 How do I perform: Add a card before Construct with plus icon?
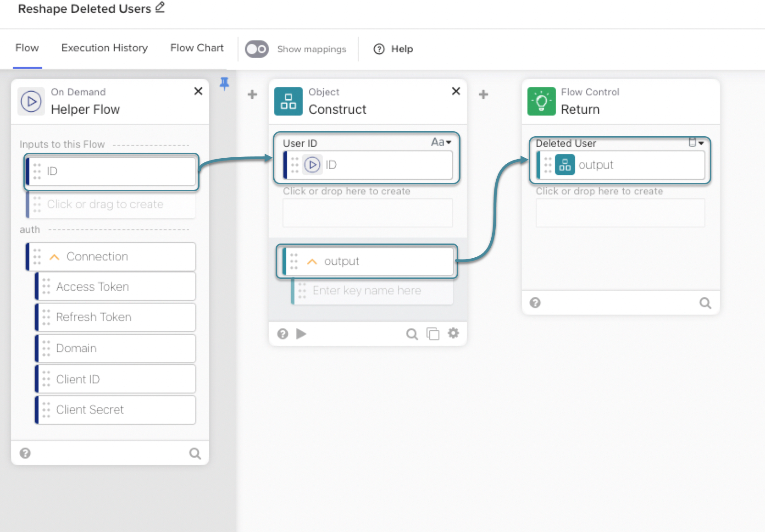pos(252,94)
